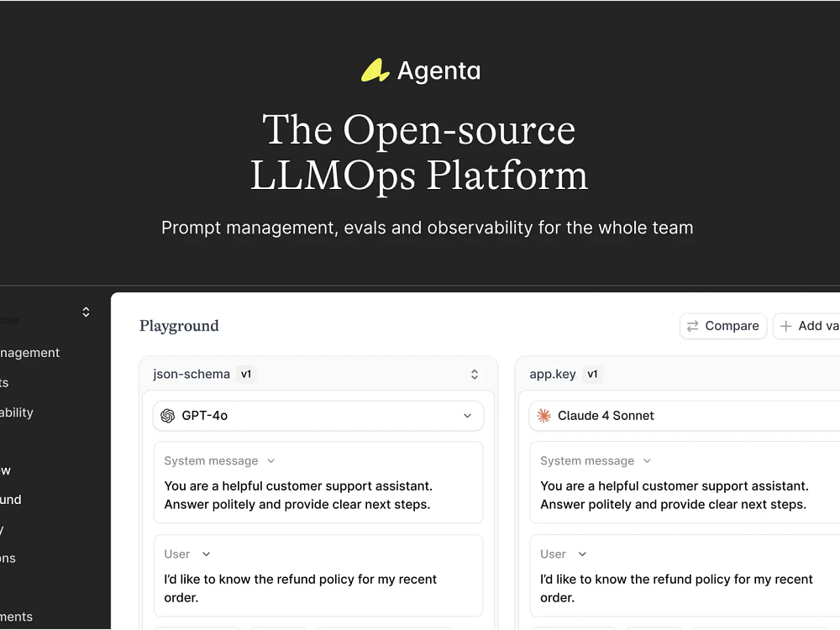840x630 pixels.
Task: Open the 'ability' sidebar item
Action: pos(17,412)
